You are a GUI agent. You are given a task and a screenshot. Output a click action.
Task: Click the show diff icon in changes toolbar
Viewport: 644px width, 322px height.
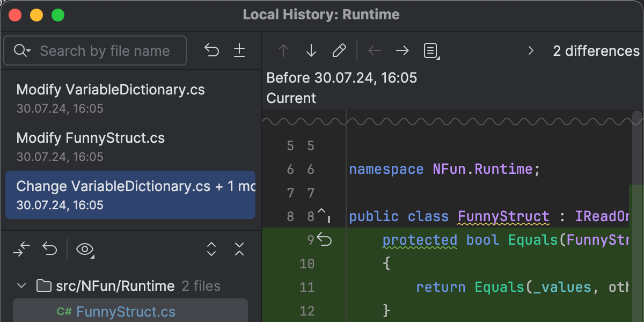pos(21,249)
